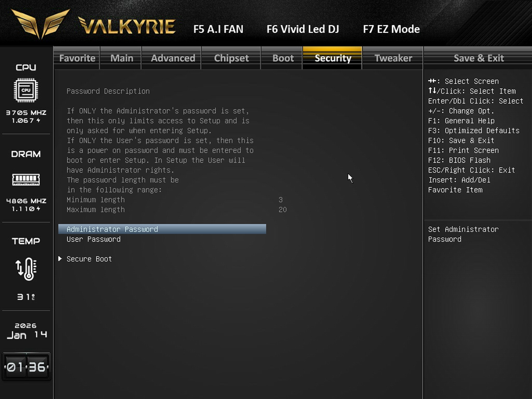Screen dimensions: 532x399
Task: Click the Valkyrie brand text logo
Action: point(127,26)
